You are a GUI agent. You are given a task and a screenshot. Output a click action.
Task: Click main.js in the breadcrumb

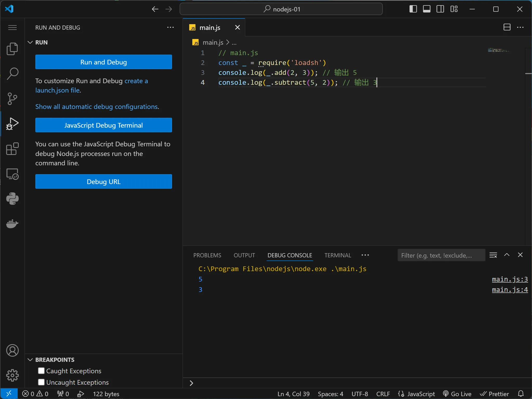pos(213,42)
